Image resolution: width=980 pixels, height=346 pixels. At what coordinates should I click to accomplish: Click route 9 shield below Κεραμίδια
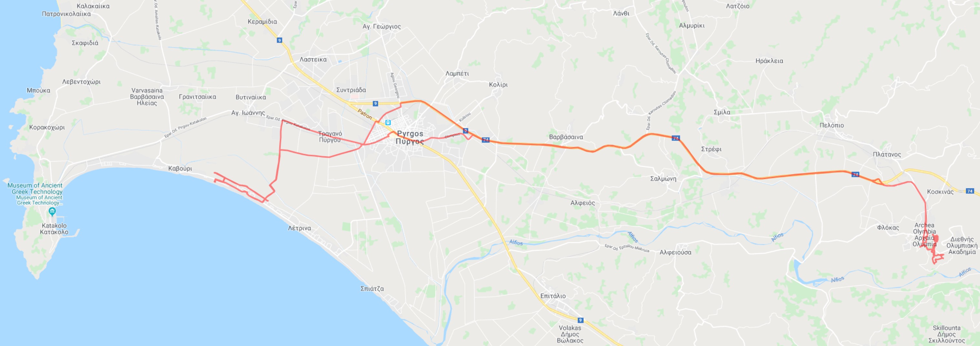279,40
